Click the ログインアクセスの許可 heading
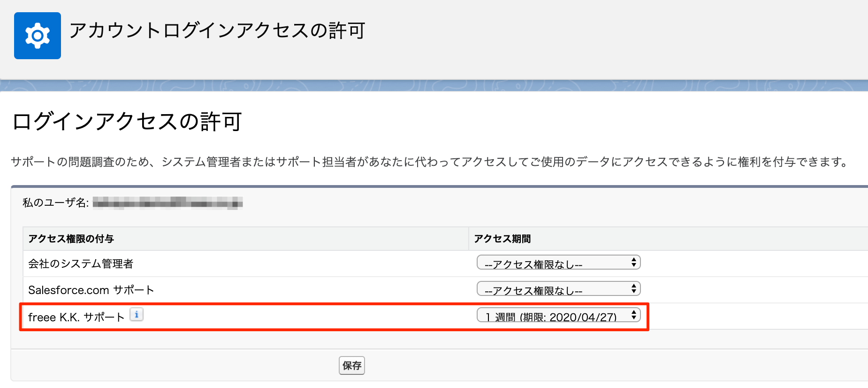The height and width of the screenshot is (388, 868). (x=127, y=122)
